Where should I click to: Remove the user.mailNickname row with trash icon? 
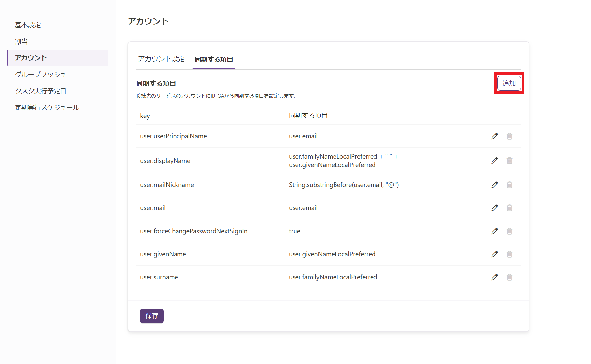point(509,185)
